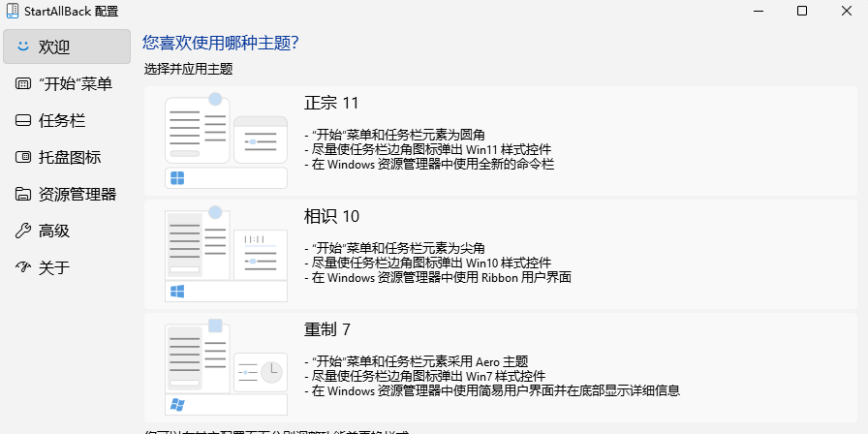Click the gauge icon beside 关于
The image size is (868, 434).
[22, 267]
